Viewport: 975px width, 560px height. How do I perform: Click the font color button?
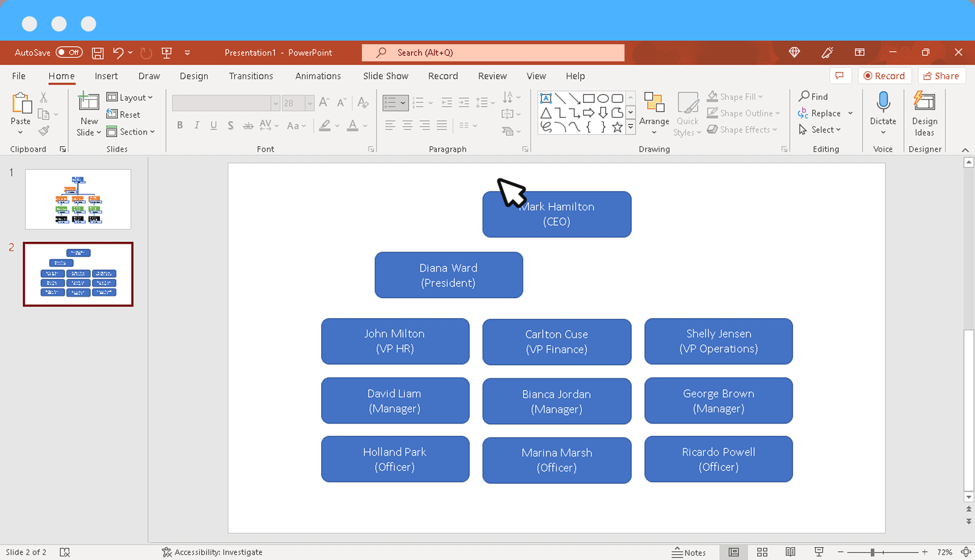pyautogui.click(x=353, y=126)
